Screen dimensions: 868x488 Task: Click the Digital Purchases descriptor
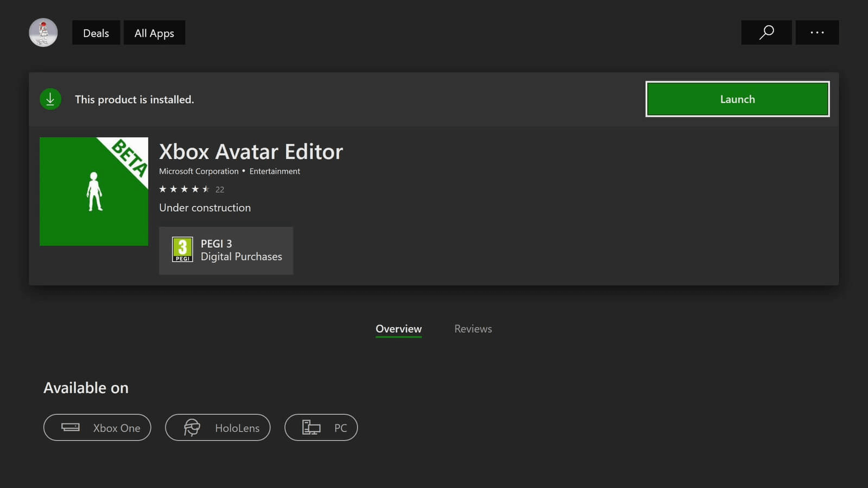pyautogui.click(x=241, y=256)
